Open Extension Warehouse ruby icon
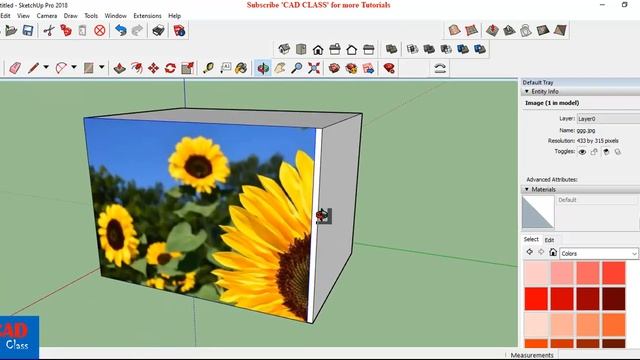The height and width of the screenshot is (360, 640). coord(389,68)
